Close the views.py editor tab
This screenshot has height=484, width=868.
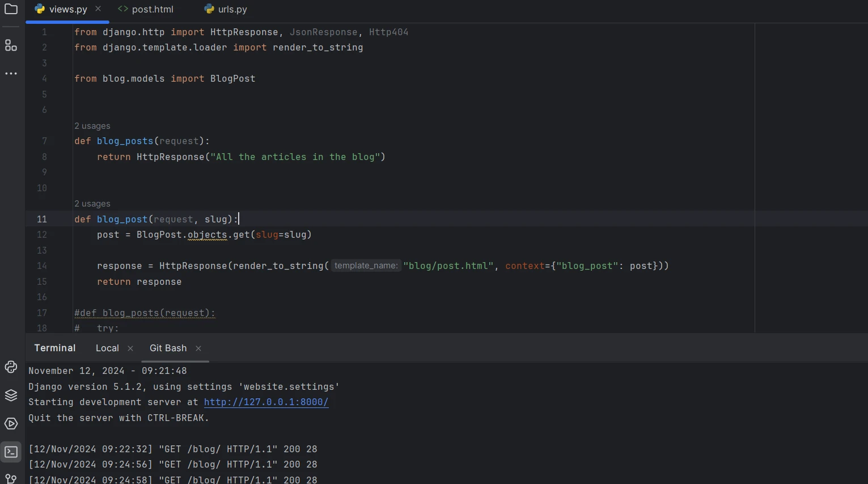coord(98,9)
